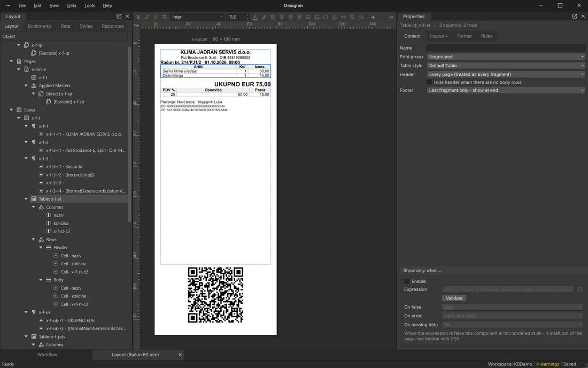This screenshot has width=588, height=368.
Task: Open the File menu
Action: (22, 6)
